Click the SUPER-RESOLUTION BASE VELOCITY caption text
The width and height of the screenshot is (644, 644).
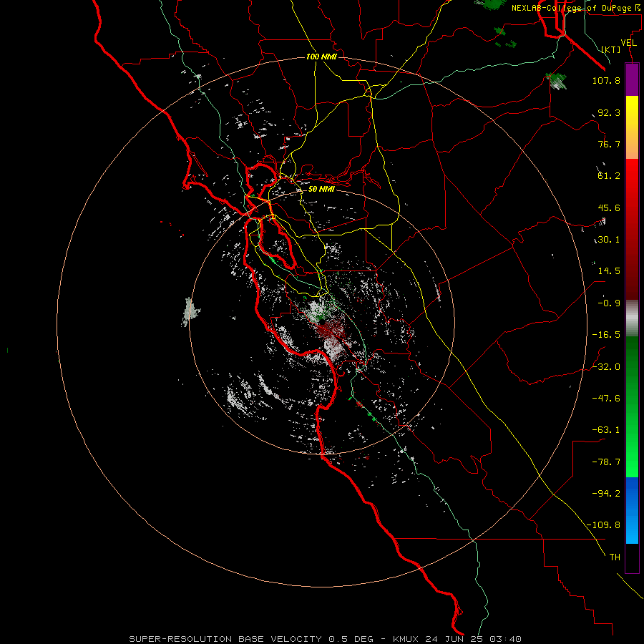coord(227,639)
